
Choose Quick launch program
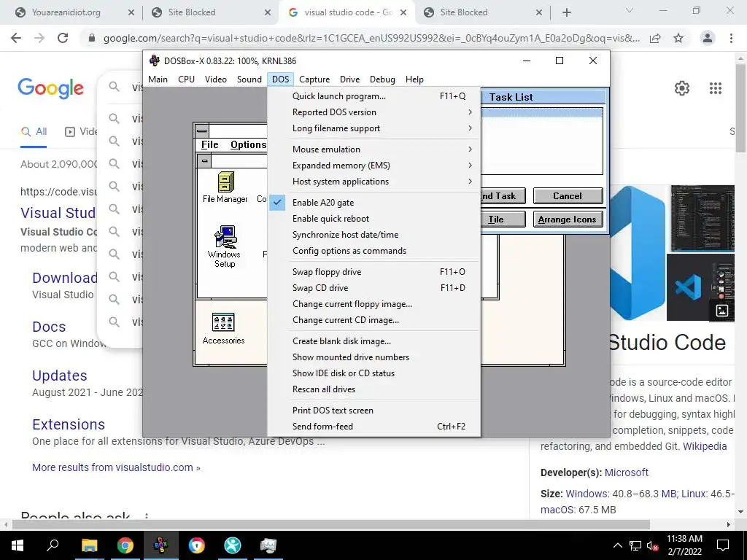tap(374, 96)
